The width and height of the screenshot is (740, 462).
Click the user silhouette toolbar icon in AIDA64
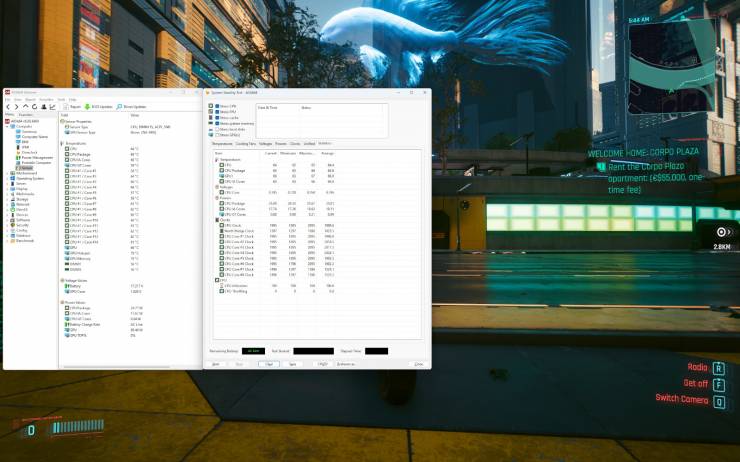tap(43, 107)
